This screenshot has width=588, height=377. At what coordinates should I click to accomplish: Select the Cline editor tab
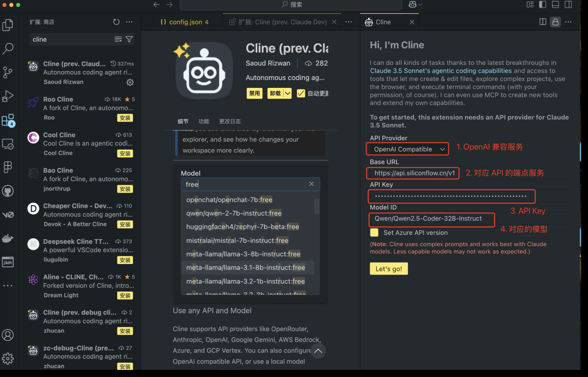pos(389,22)
